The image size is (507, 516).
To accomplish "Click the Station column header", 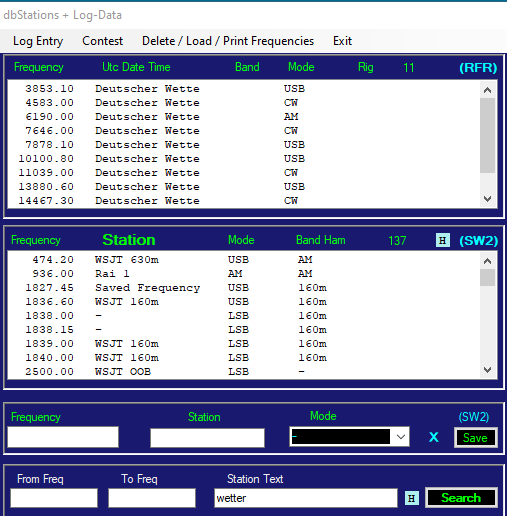I will tap(129, 240).
